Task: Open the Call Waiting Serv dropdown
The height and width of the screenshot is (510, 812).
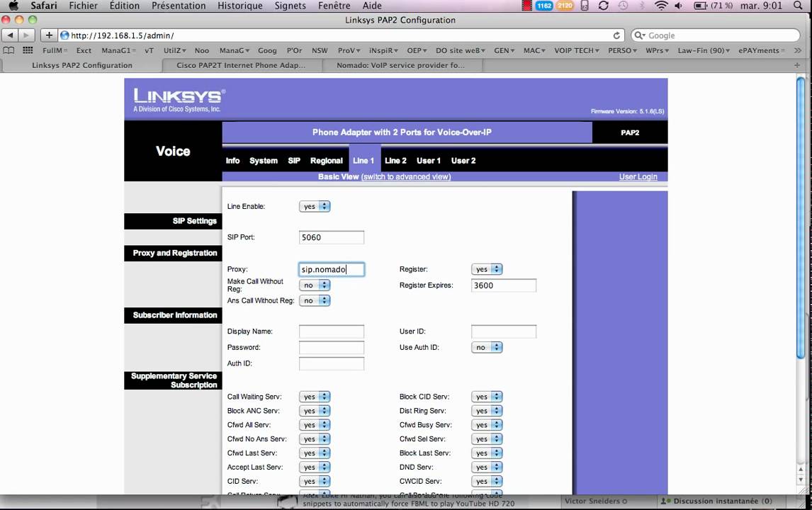Action: click(315, 397)
